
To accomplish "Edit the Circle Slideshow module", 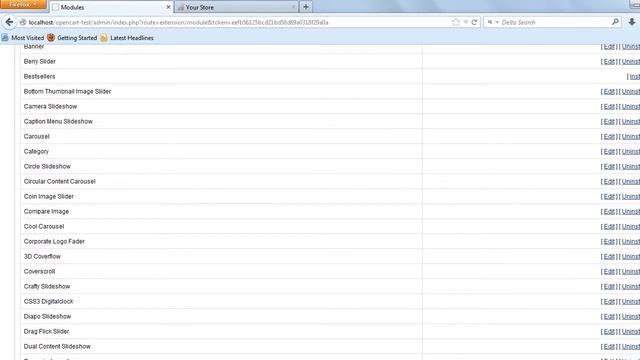I will [609, 167].
